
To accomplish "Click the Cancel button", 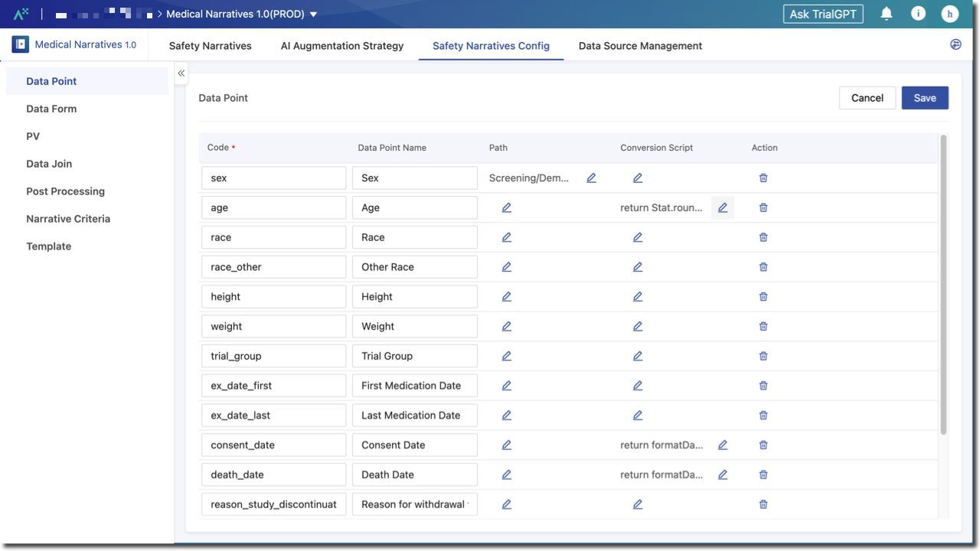I will coord(867,98).
